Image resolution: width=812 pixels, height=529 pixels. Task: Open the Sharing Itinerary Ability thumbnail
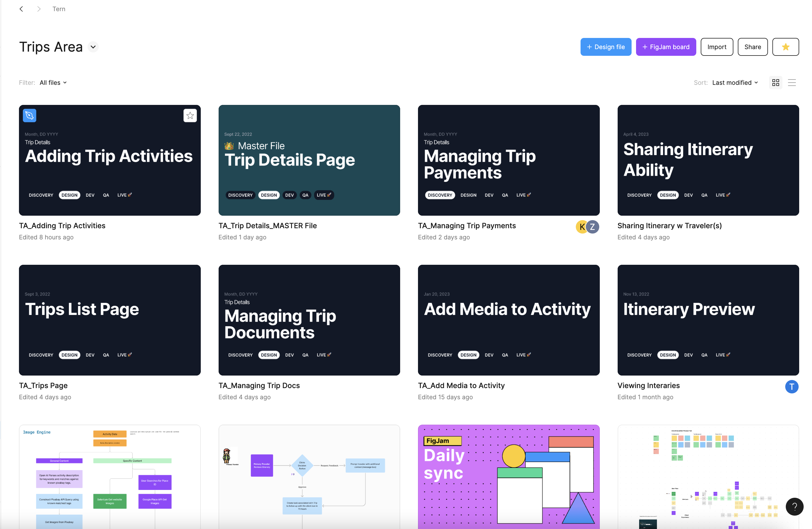click(708, 160)
